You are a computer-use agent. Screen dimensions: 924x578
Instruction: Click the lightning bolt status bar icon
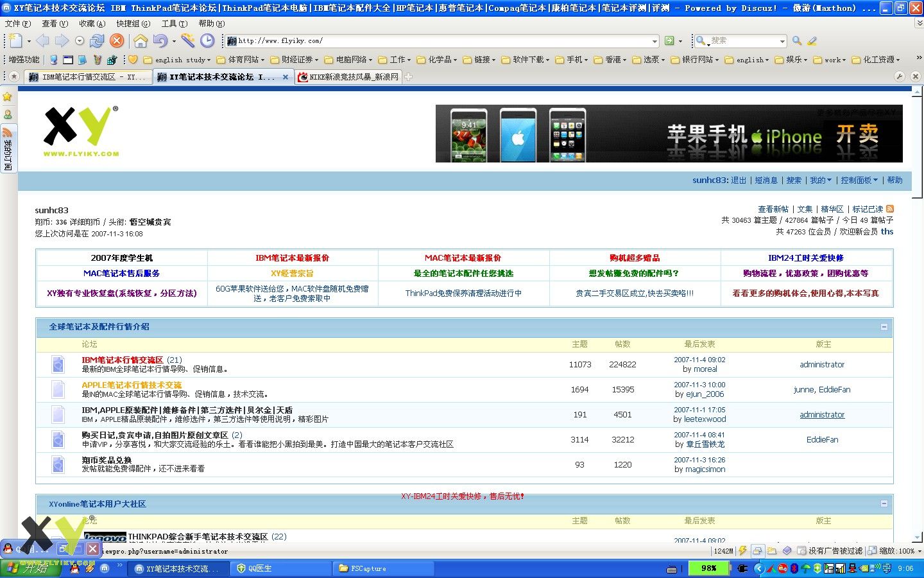point(742,550)
